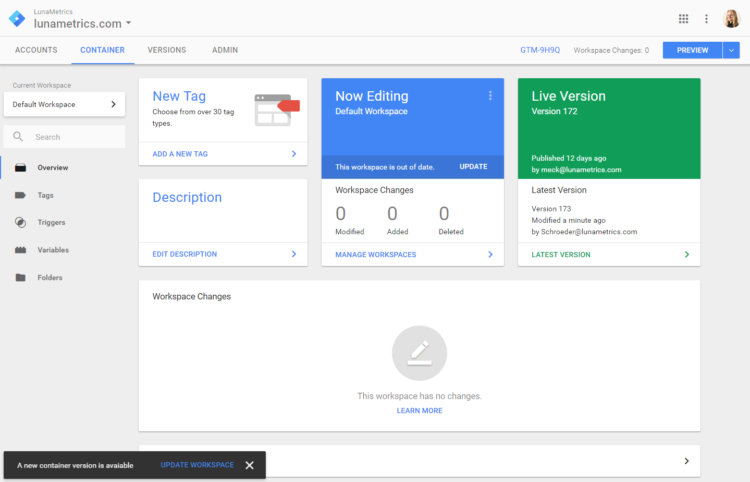This screenshot has height=482, width=750.
Task: Click Manage Workspaces link
Action: 375,254
